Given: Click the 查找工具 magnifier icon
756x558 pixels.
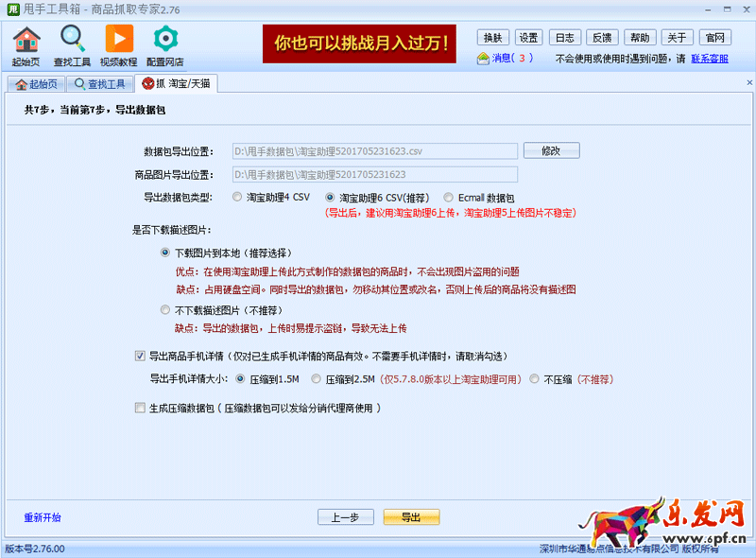Looking at the screenshot, I should pyautogui.click(x=73, y=40).
